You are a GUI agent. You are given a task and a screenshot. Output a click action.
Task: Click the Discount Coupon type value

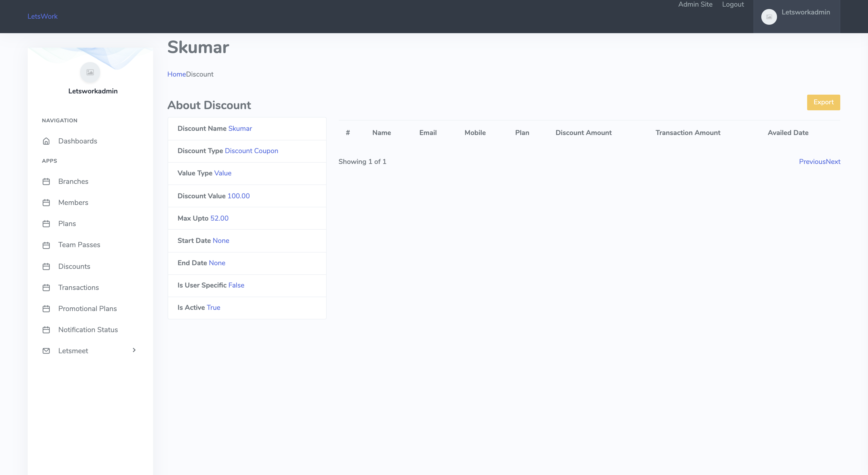tap(251, 151)
